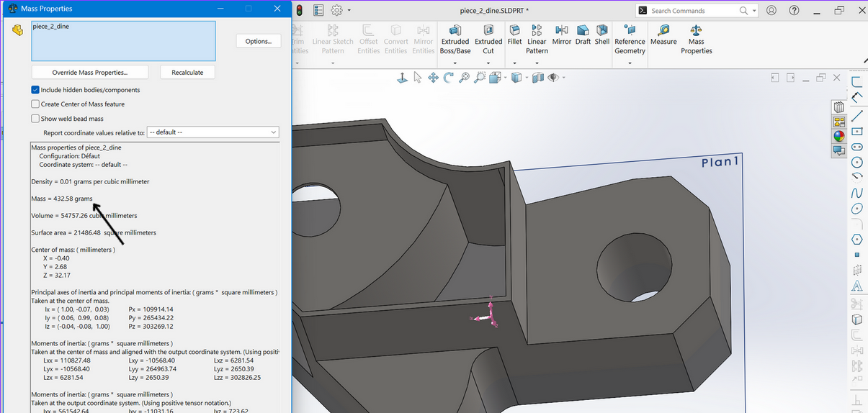Select the Line sketch tool in right toolbar

(x=857, y=116)
